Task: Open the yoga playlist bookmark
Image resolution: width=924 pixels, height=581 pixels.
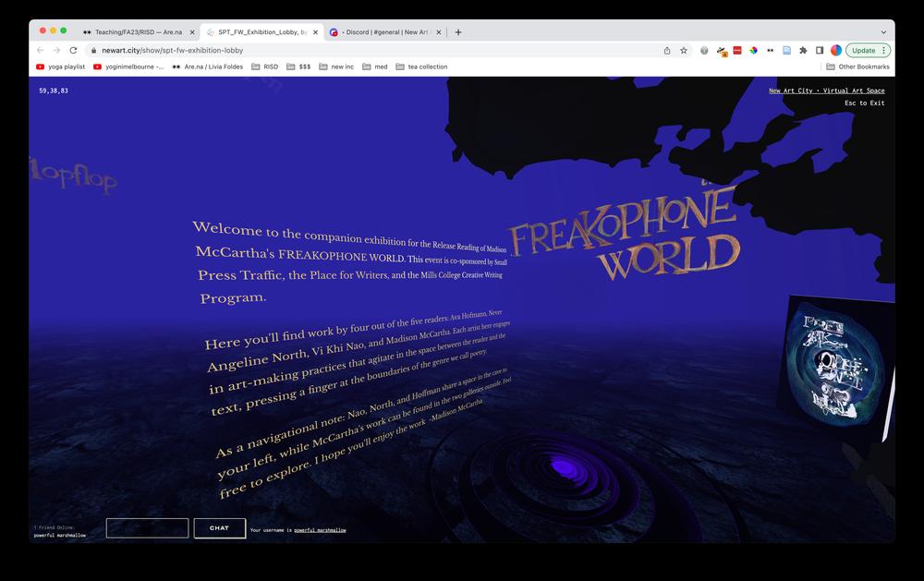Action: pyautogui.click(x=61, y=67)
